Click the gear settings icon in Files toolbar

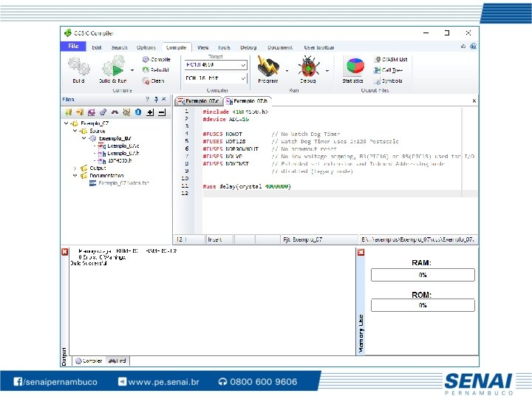[x=126, y=112]
